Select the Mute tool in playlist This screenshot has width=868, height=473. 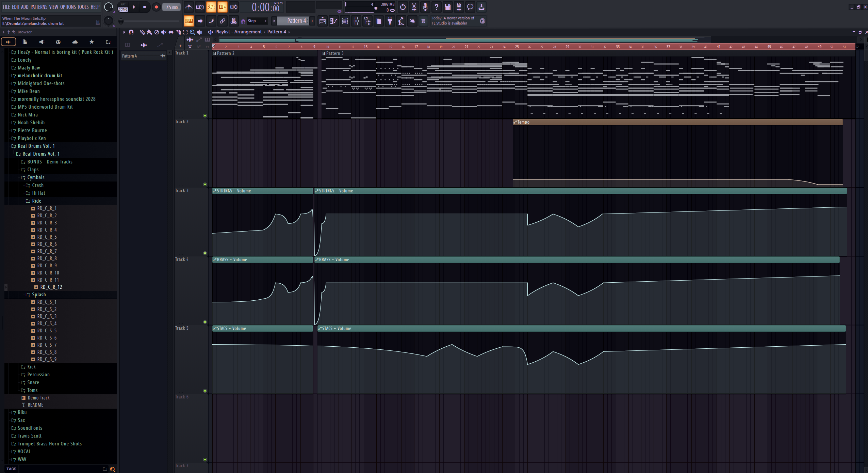[164, 32]
